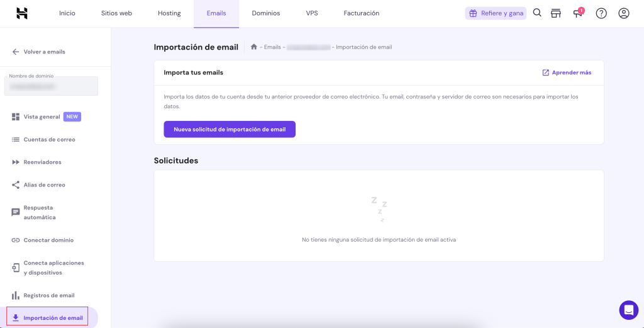
Task: Click the Refiere y gana button
Action: 496,13
